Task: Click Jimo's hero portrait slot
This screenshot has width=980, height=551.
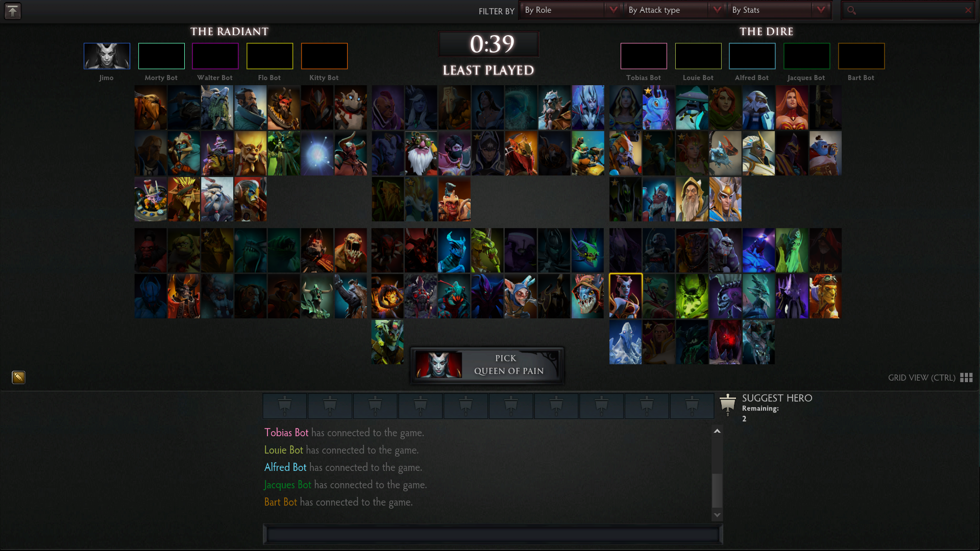Action: click(x=106, y=57)
